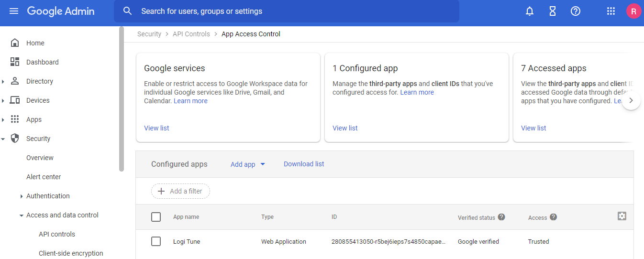
Task: Expand the Devices section arrow
Action: tap(3, 100)
